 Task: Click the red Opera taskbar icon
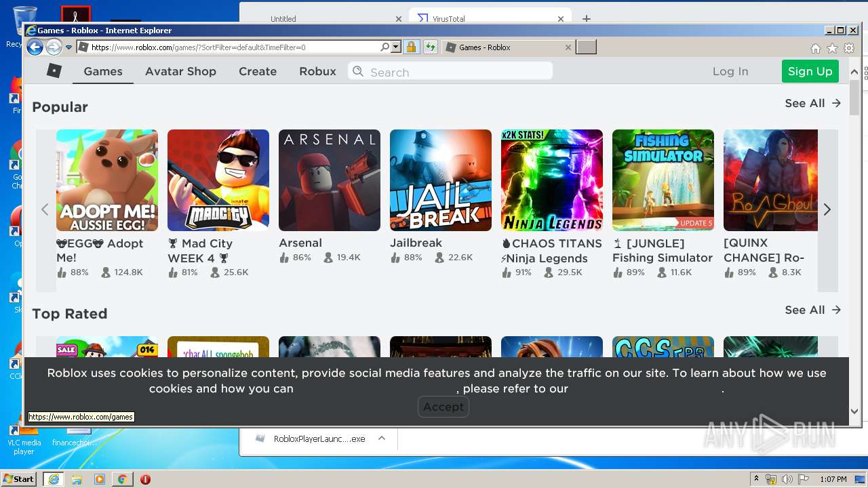(145, 479)
